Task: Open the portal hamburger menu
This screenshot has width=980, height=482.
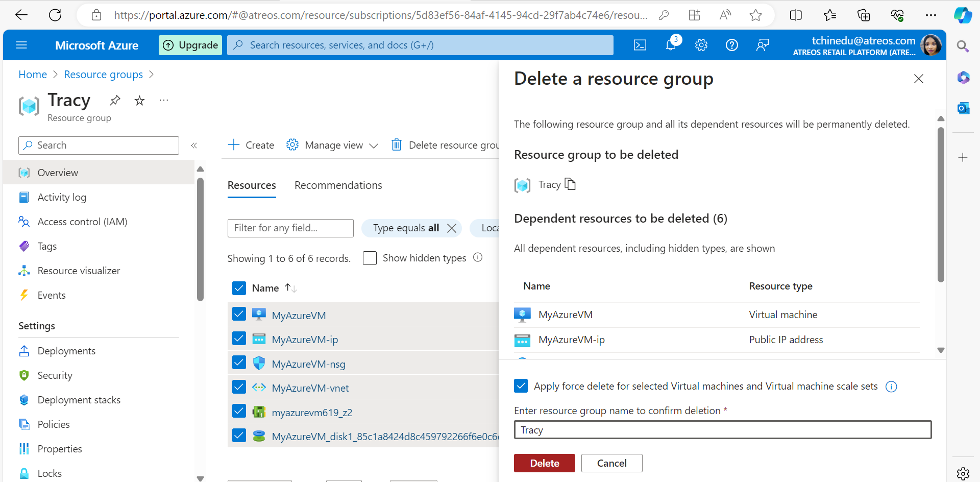Action: [21, 45]
